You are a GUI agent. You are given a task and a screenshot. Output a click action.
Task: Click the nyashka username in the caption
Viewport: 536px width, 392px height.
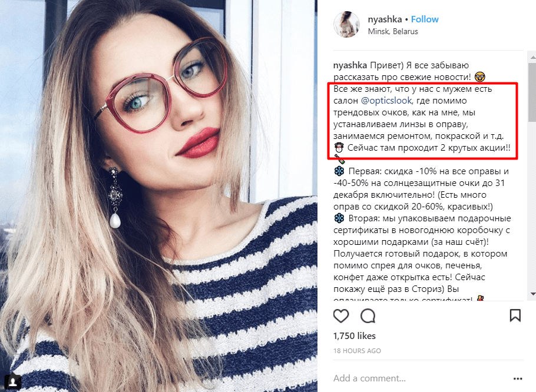click(350, 65)
